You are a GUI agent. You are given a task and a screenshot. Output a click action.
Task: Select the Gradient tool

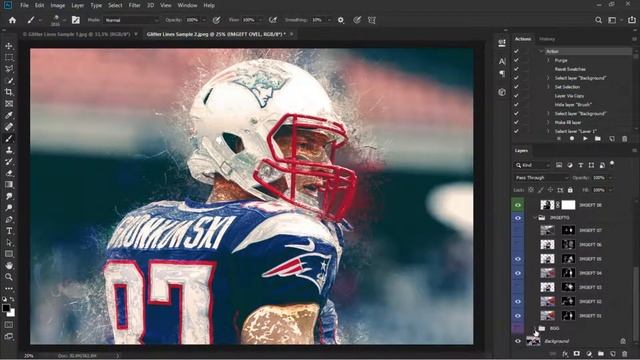(x=9, y=184)
